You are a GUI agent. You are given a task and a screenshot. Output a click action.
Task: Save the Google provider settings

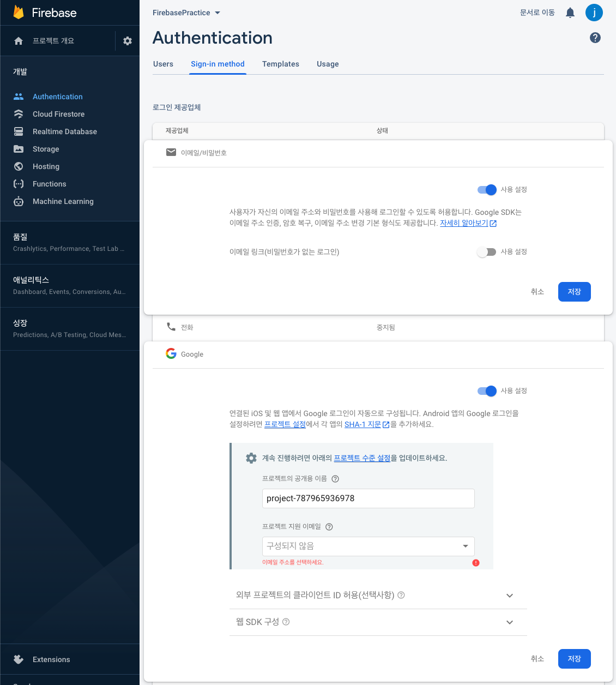point(575,659)
